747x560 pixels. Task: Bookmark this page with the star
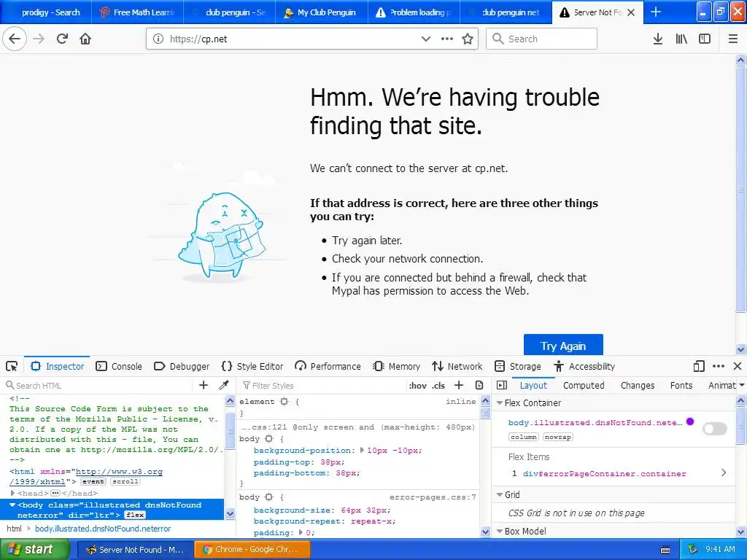click(x=468, y=39)
